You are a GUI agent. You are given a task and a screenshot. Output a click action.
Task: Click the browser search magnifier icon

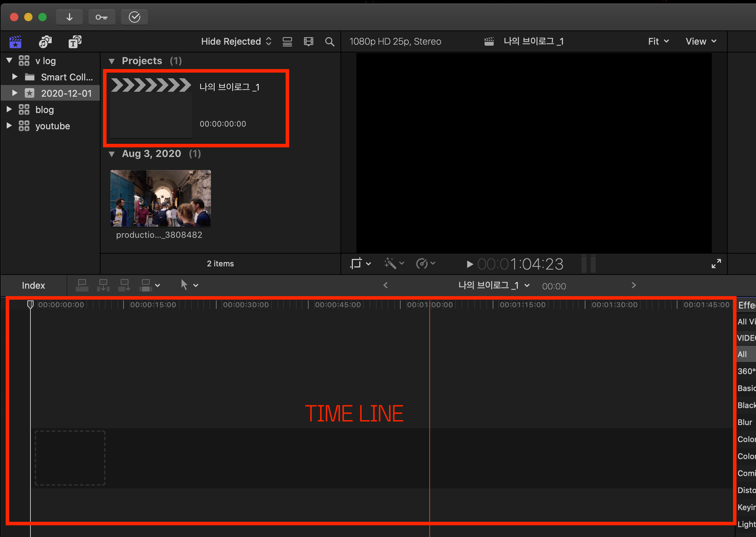(x=330, y=42)
